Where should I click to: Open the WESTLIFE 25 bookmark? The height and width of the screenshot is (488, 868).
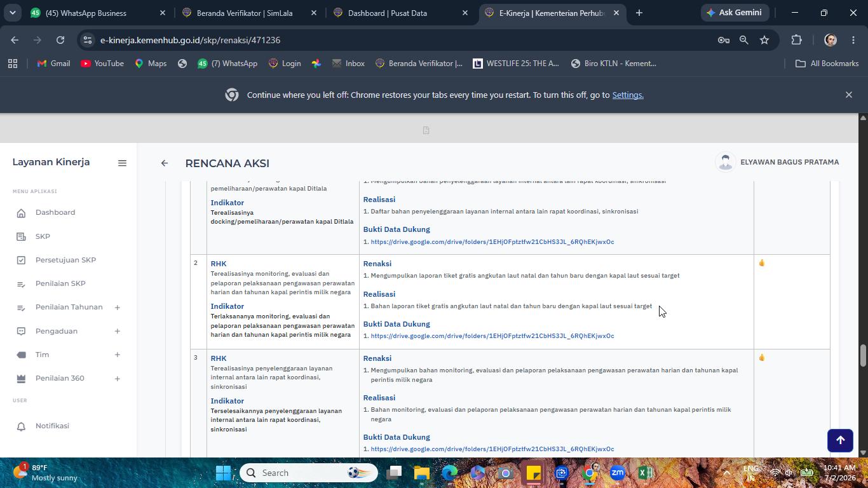[x=516, y=64]
